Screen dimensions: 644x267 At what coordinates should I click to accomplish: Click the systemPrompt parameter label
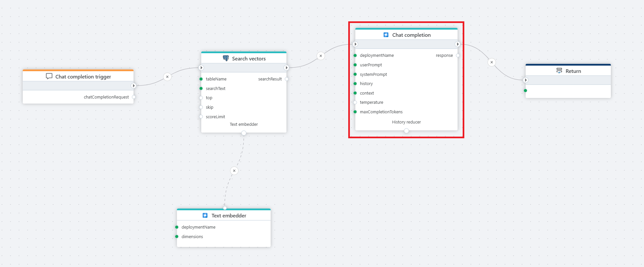(373, 75)
